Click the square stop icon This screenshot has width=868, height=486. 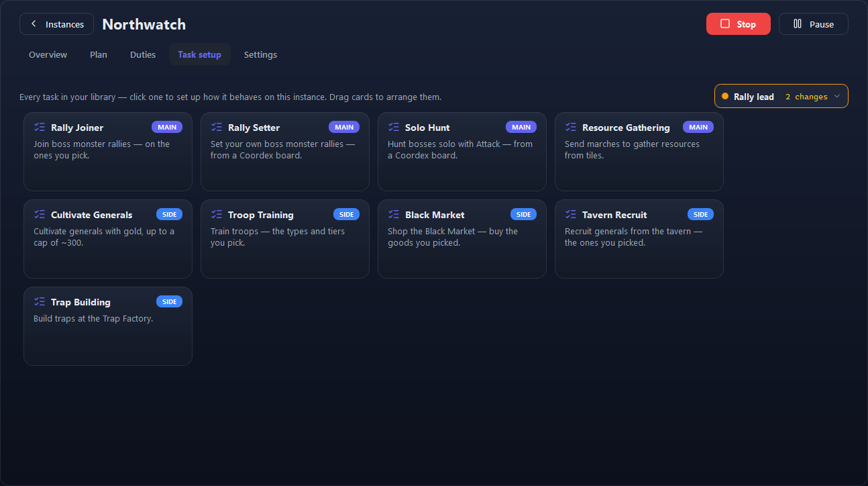pyautogui.click(x=725, y=23)
